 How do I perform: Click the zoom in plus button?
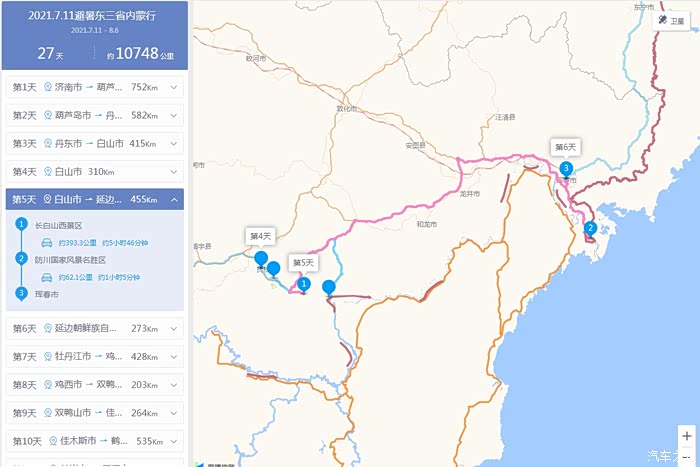686,436
